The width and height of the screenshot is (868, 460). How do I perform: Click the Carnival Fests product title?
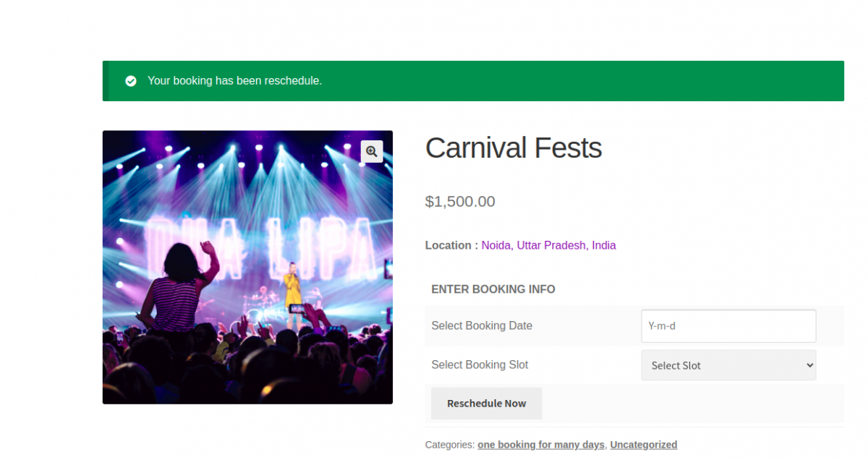pyautogui.click(x=513, y=148)
